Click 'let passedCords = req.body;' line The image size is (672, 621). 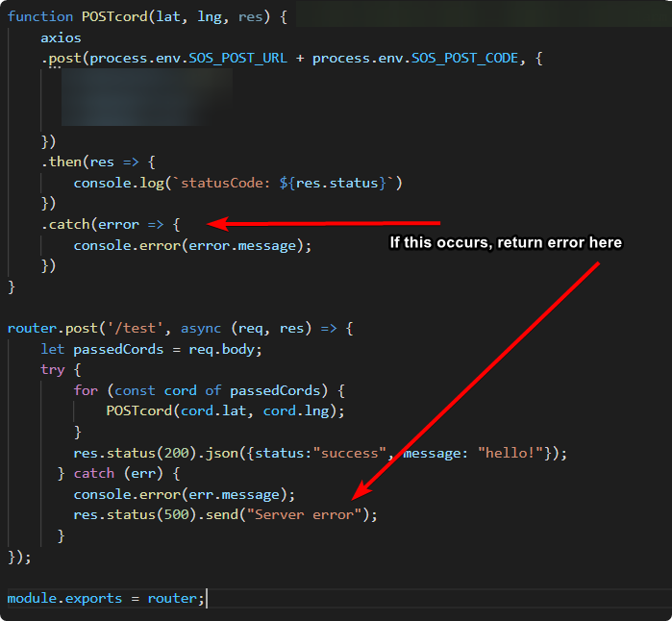pos(151,349)
